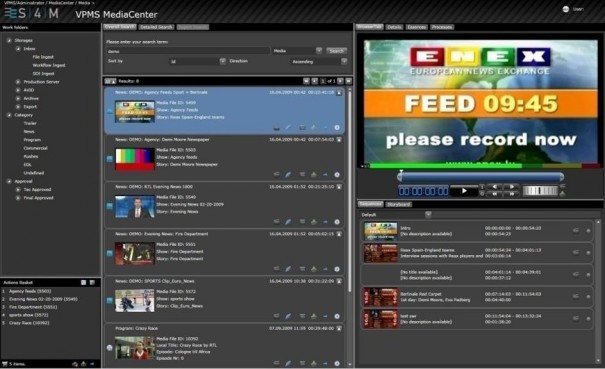Toggle the blue checkbox beside RTL Evening News item
Screen dimensions: 605x369
point(110,206)
